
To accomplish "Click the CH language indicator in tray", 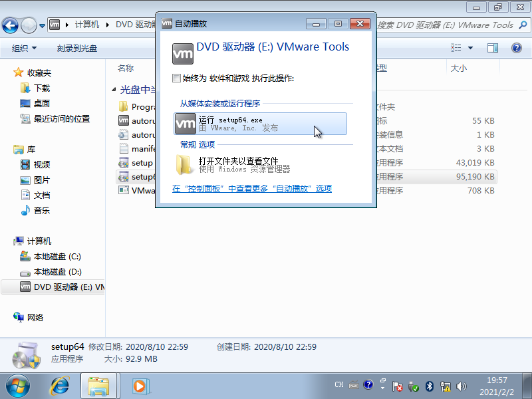I will pos(339,385).
